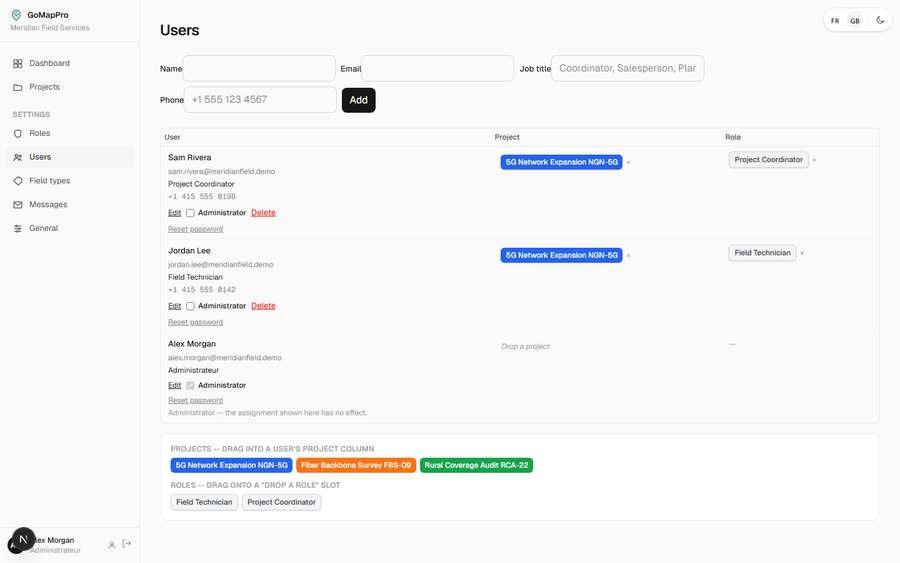Open Dashboard via its grid icon
The width and height of the screenshot is (900, 563).
click(18, 64)
